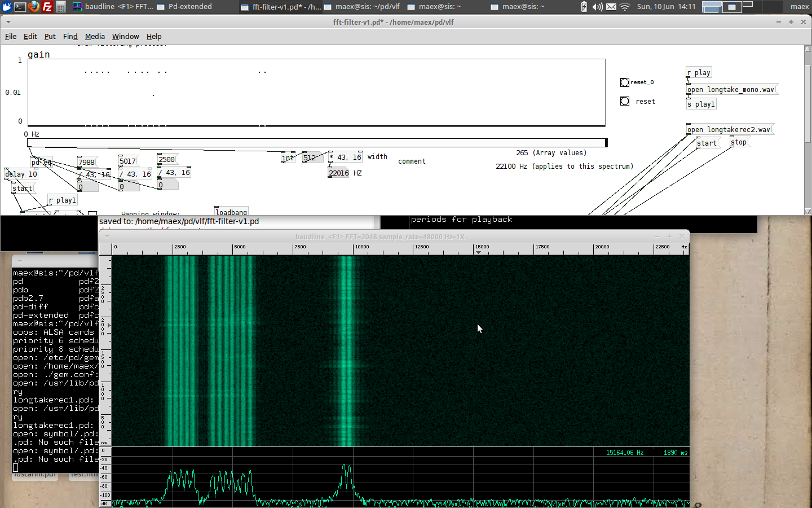Open the mail envelope indicator
The height and width of the screenshot is (508, 812).
(611, 7)
